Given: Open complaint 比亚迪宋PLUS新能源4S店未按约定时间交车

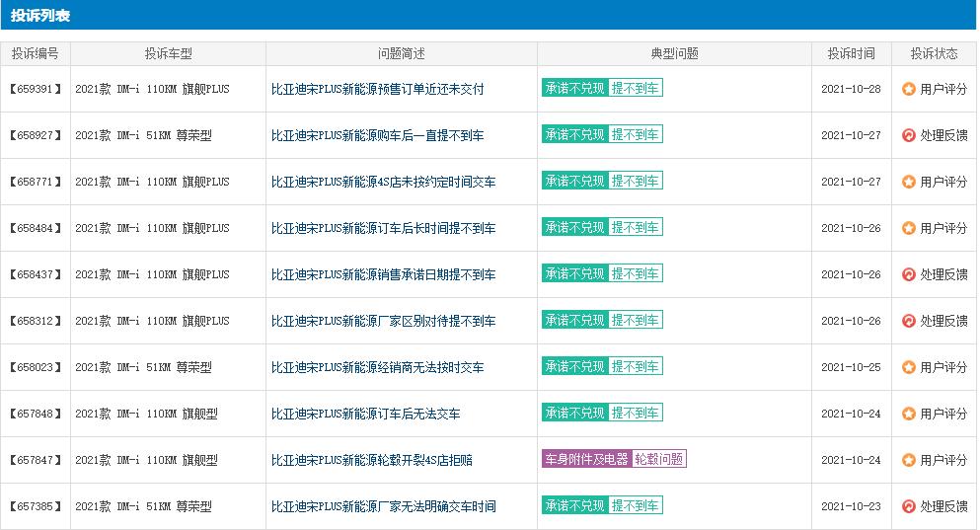Looking at the screenshot, I should coord(383,182).
